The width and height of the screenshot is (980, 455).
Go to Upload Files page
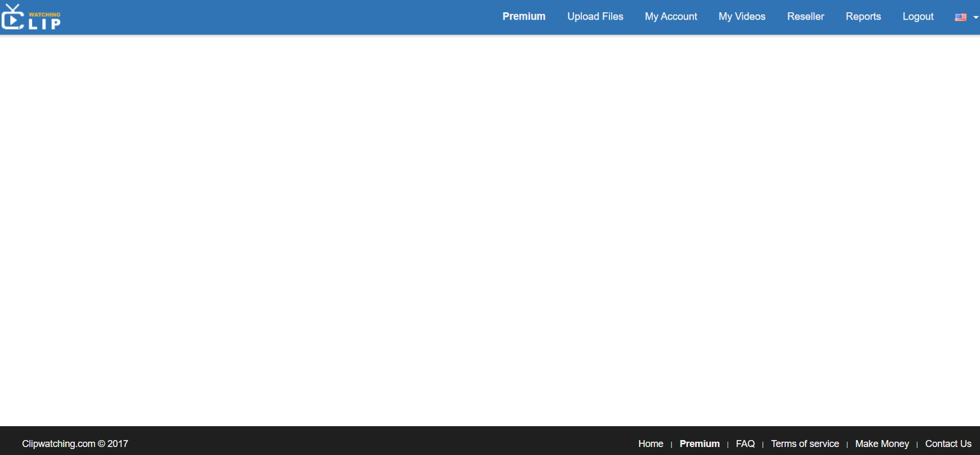point(595,17)
